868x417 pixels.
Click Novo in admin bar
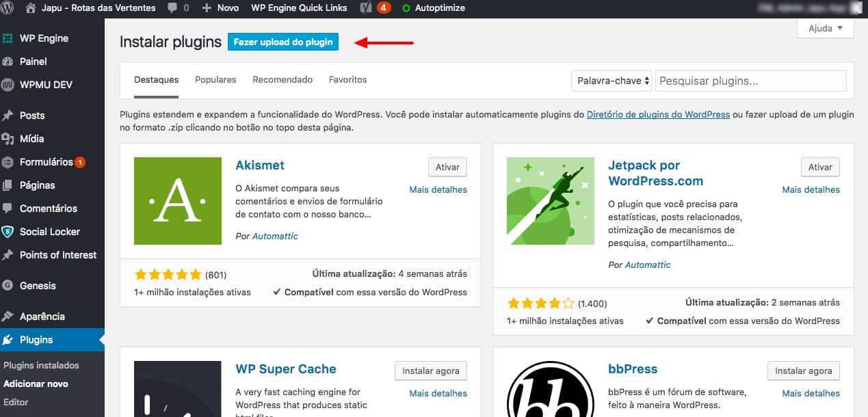coord(228,8)
